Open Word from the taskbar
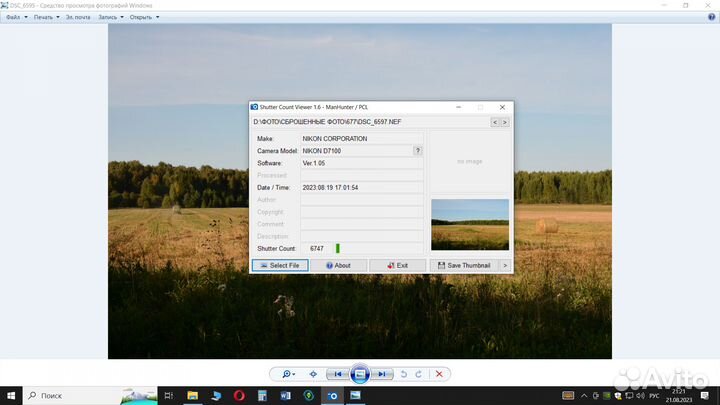Viewport: 720px width, 405px height. point(286,395)
